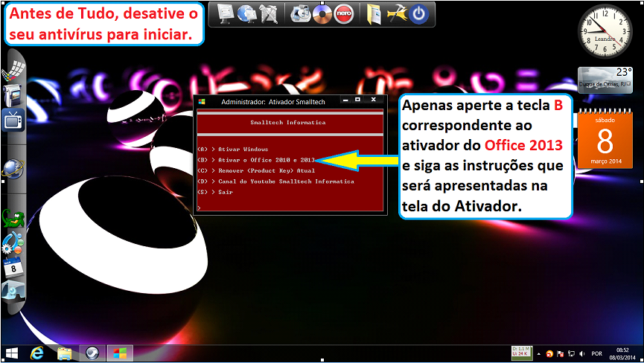The image size is (644, 363).
Task: Open the Action Center flag icon
Action: pyautogui.click(x=560, y=353)
